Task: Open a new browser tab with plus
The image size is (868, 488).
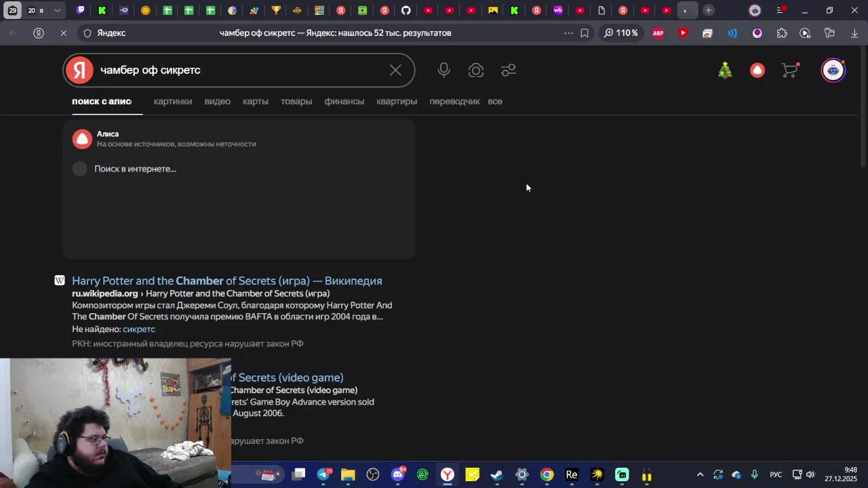Action: [x=708, y=10]
